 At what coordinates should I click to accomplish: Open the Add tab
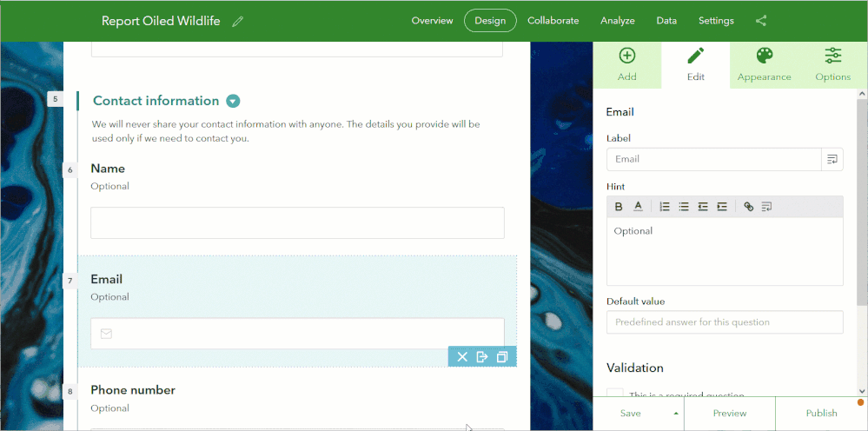[627, 64]
